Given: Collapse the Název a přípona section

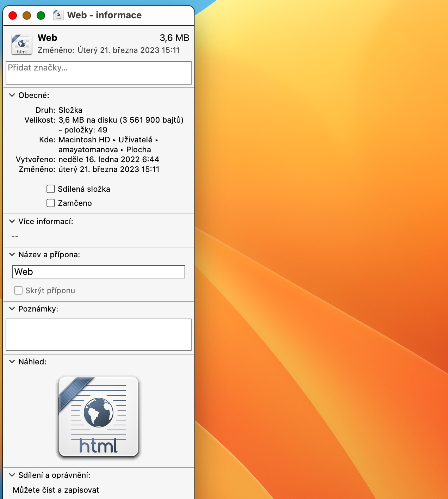Looking at the screenshot, I should (x=12, y=254).
